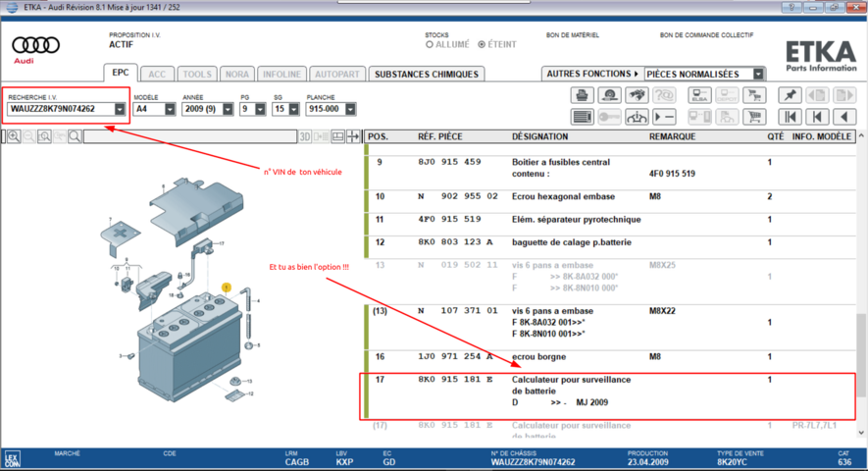This screenshot has height=471, width=868.
Task: Switch to the ACC tab
Action: 157,75
